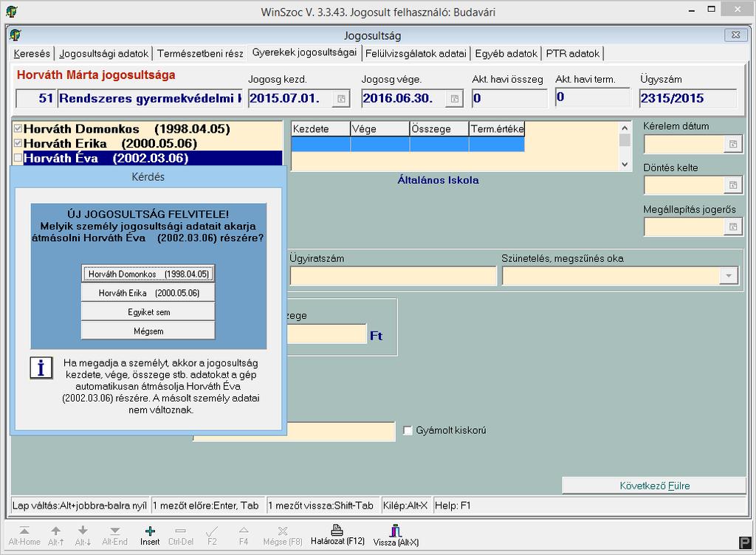Click the P indicator icon at bottom right
Viewport: 756px width, 555px height.
point(744,543)
